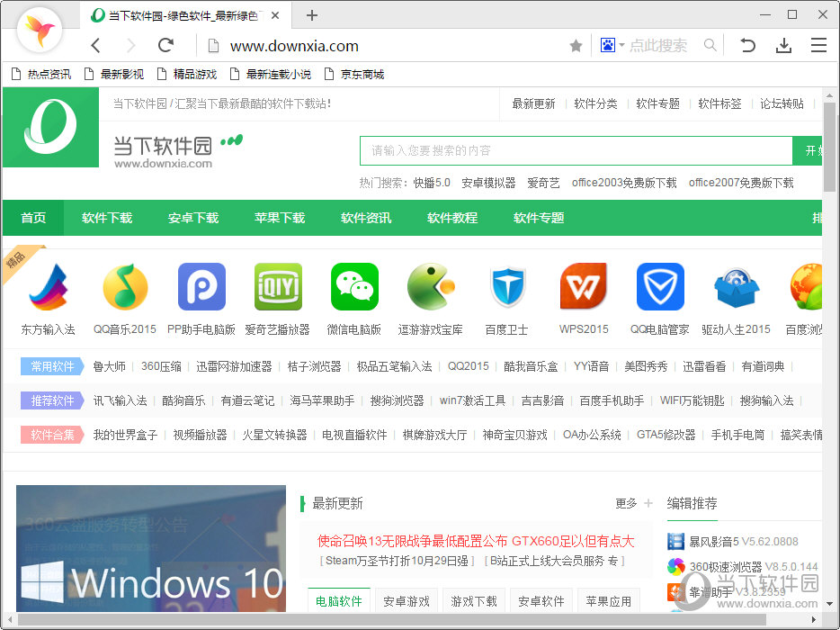Switch to 安卓游戏 tab
This screenshot has width=840, height=630.
407,601
